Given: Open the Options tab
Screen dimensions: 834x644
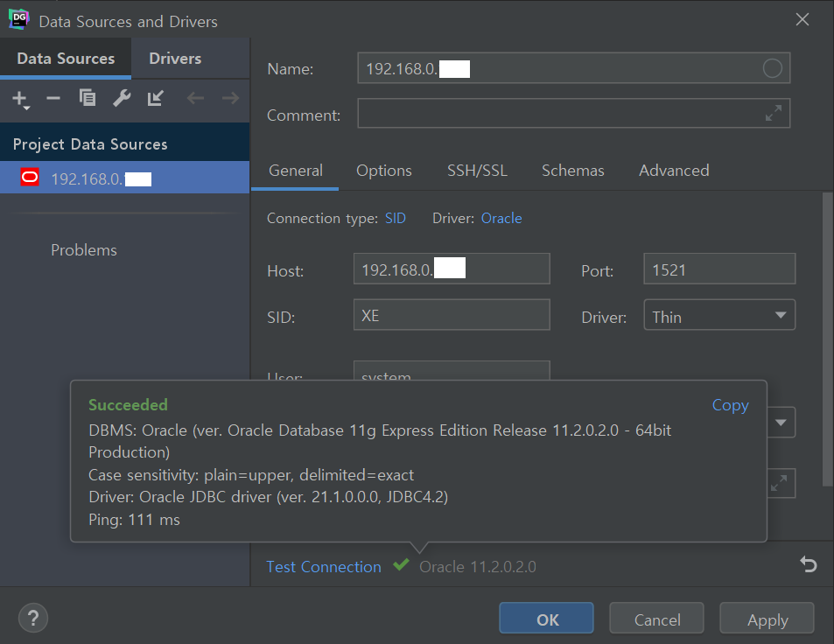Looking at the screenshot, I should click(x=383, y=171).
